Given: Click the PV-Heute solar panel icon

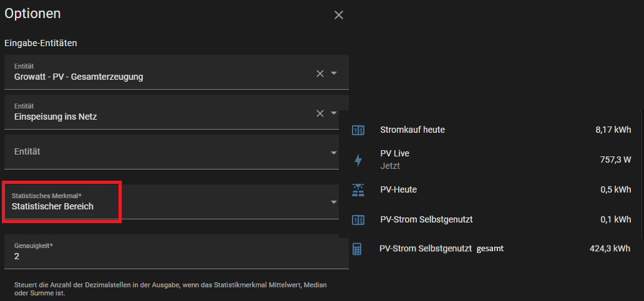Looking at the screenshot, I should click(x=358, y=189).
